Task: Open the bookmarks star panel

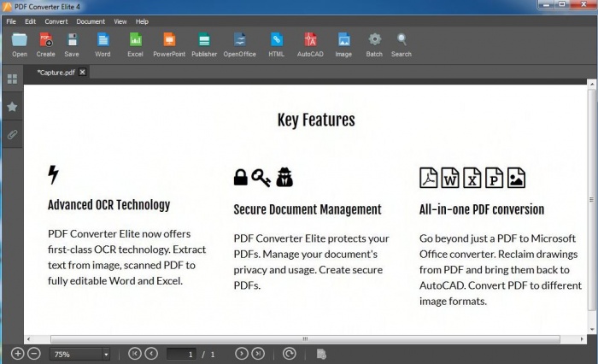Action: point(12,107)
